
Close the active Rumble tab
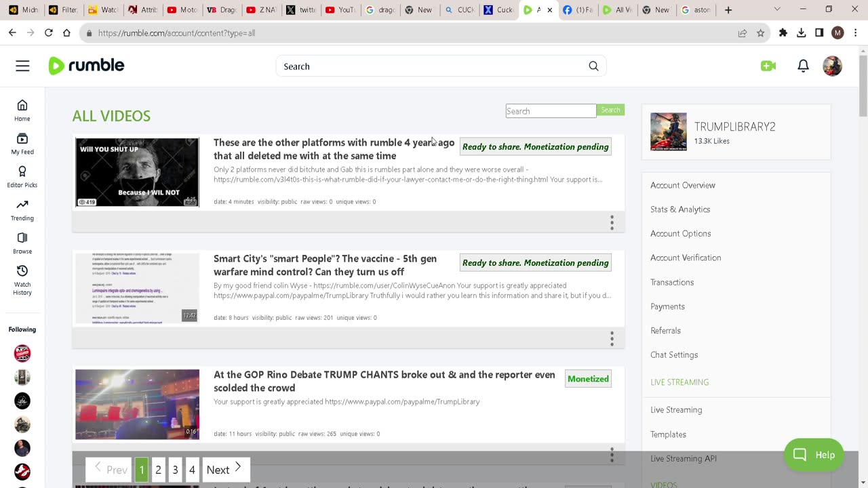(x=549, y=9)
